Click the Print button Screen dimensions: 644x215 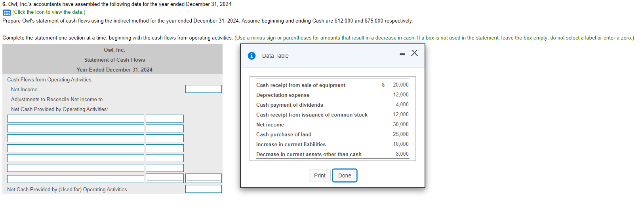[320, 175]
